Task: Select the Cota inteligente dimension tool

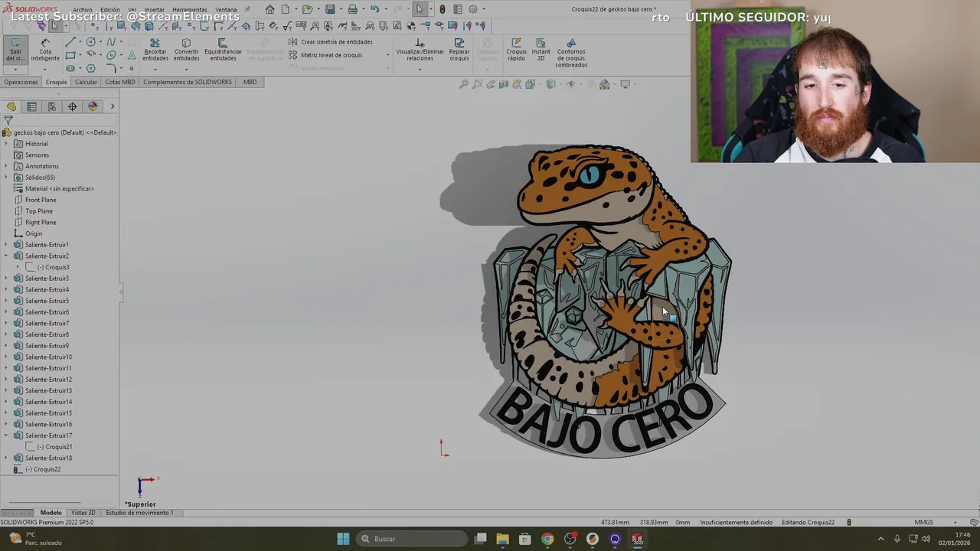Action: pyautogui.click(x=45, y=50)
